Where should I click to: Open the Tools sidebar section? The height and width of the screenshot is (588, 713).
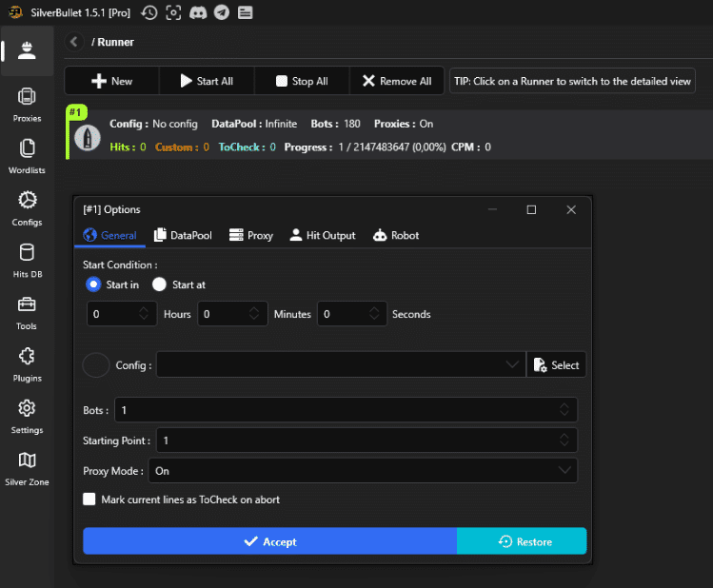tap(27, 311)
